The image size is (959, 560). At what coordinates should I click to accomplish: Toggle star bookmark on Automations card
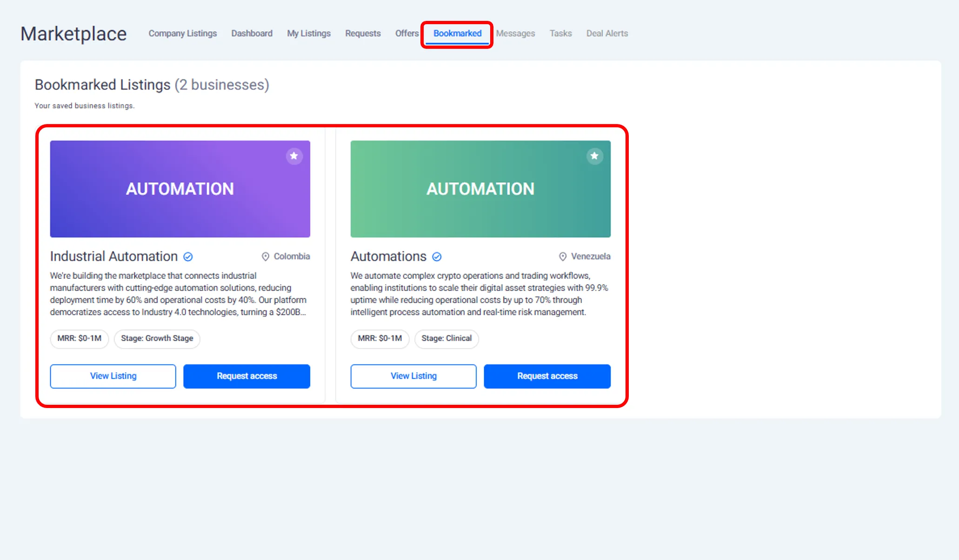594,156
